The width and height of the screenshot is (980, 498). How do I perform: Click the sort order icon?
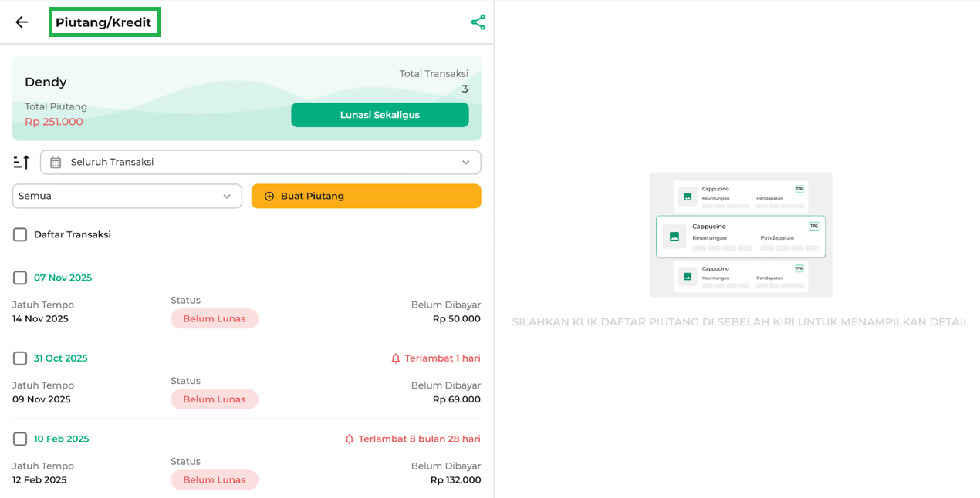point(22,162)
